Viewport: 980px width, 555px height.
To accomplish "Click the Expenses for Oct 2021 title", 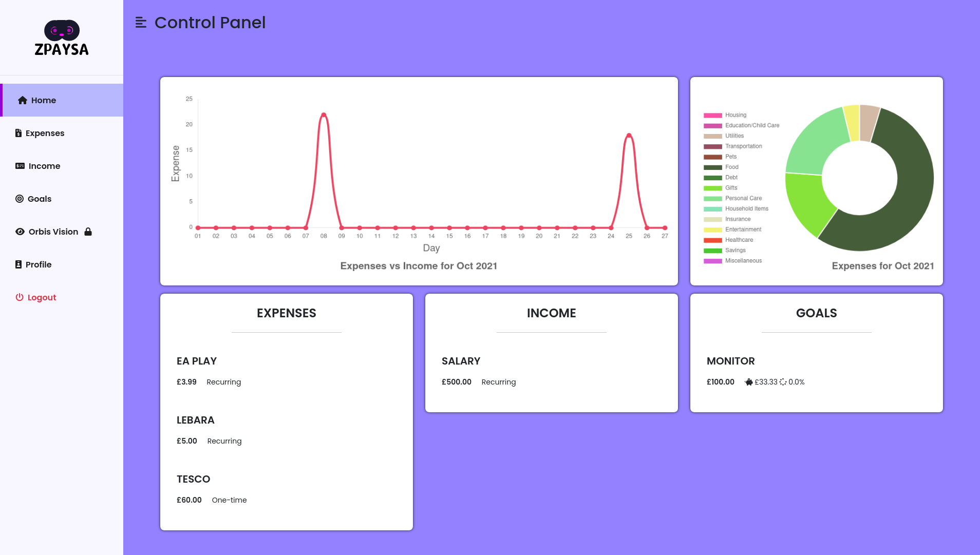I will (883, 266).
